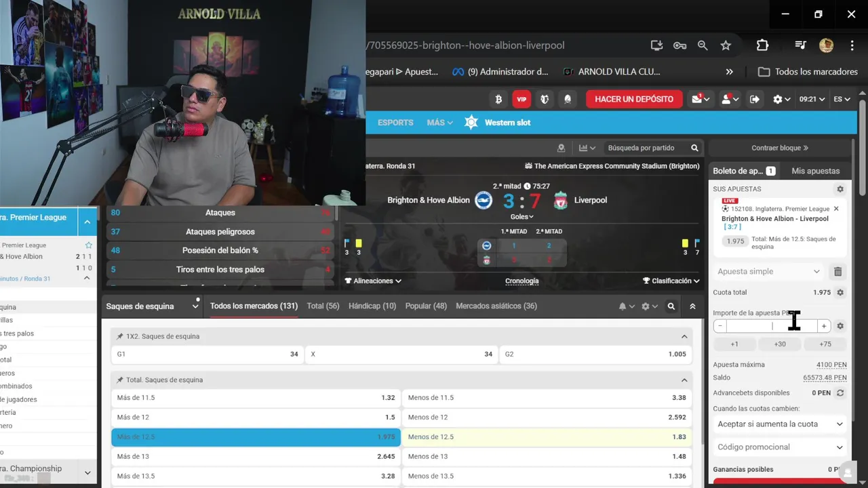Add +75 to the stake
The image size is (868, 488).
pos(825,344)
